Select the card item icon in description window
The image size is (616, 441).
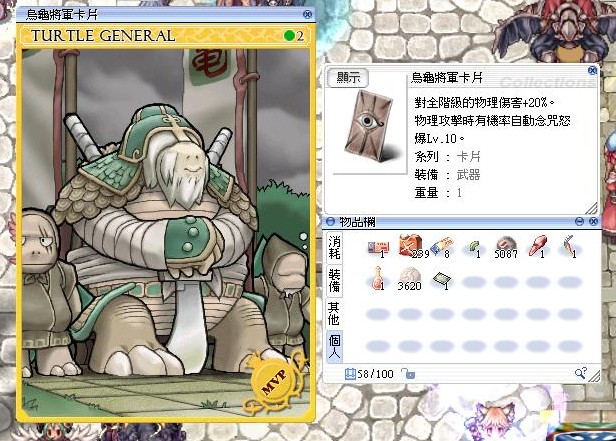tap(368, 126)
